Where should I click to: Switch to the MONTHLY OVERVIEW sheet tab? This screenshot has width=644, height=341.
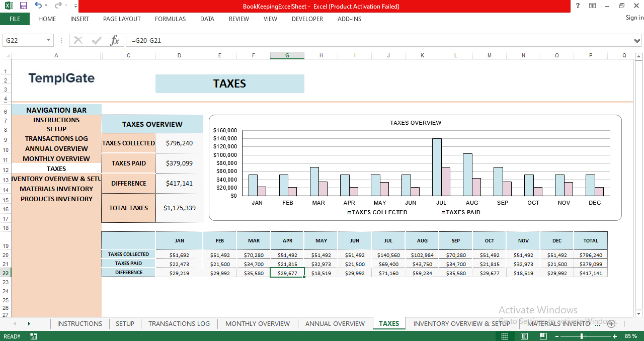coord(258,323)
